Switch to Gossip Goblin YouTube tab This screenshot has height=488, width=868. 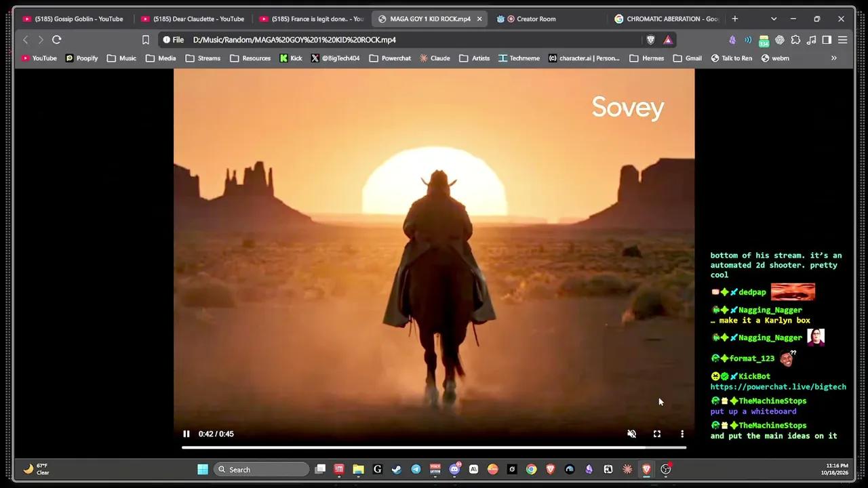click(x=74, y=19)
